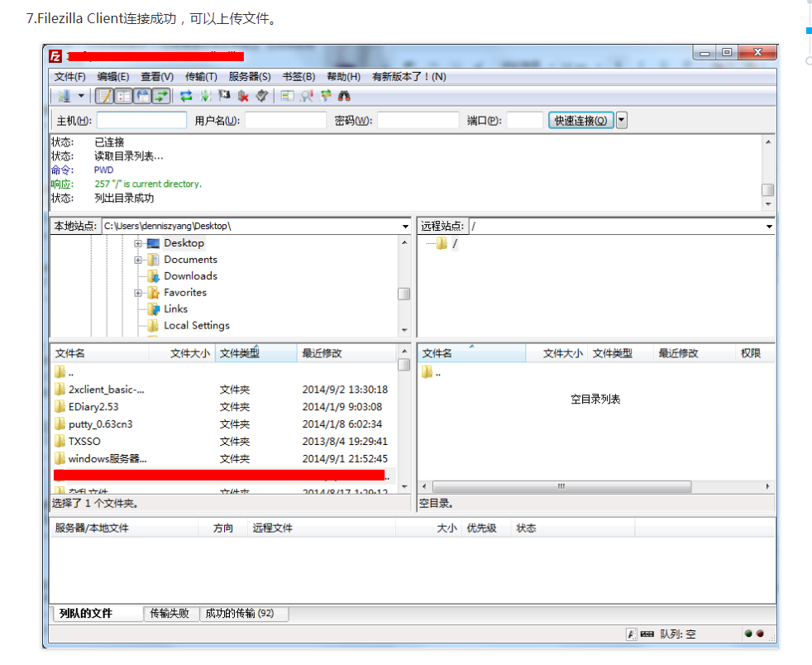Sort local files by 文件名 column
Image resolution: width=812 pixels, height=665 pixels.
pyautogui.click(x=99, y=353)
